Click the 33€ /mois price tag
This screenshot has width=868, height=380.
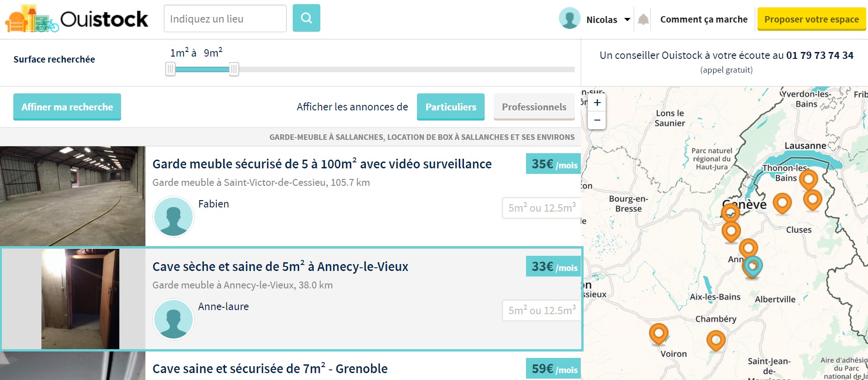click(x=553, y=266)
